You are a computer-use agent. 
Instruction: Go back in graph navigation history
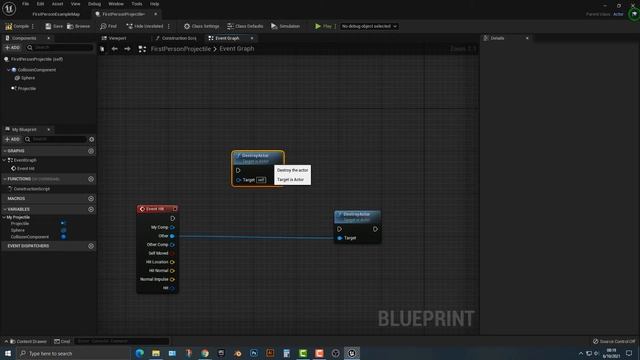click(115, 49)
